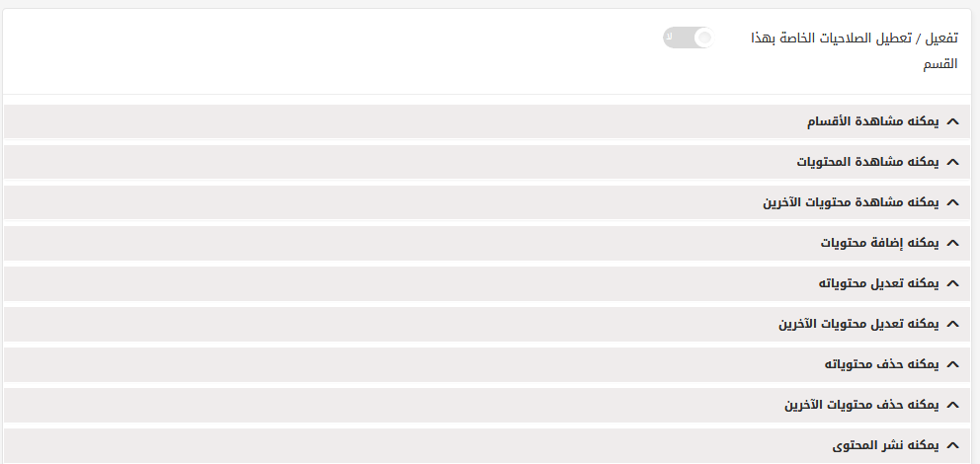Open 'يمكنه تعديل محتويات الآخرين' heading text
Screen dimensions: 980x464
(858, 324)
